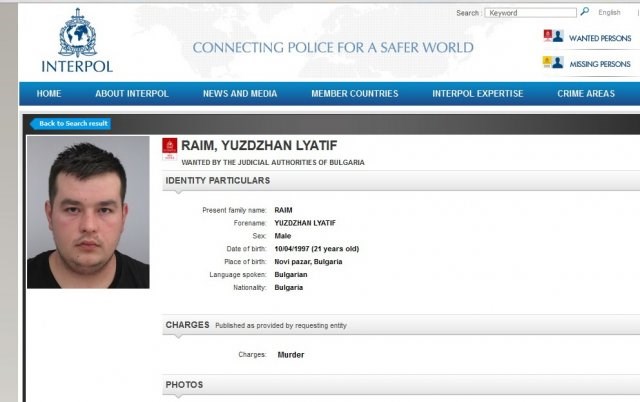The height and width of the screenshot is (402, 640).
Task: Open the NEWS AND MEDIA menu
Action: pos(240,93)
